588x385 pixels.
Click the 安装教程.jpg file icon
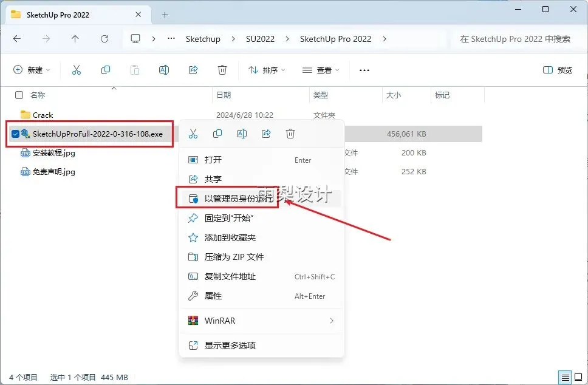click(25, 152)
